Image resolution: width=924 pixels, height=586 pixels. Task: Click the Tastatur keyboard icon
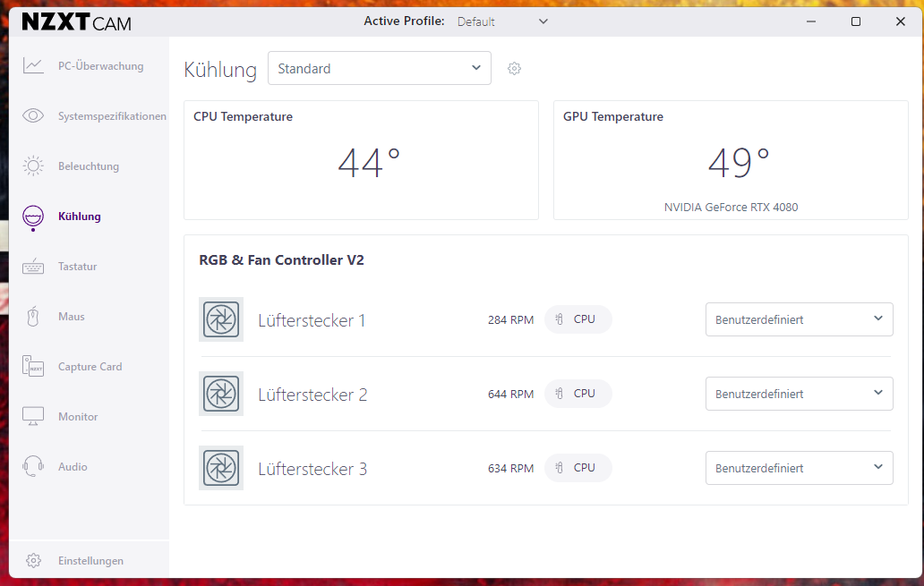(33, 267)
